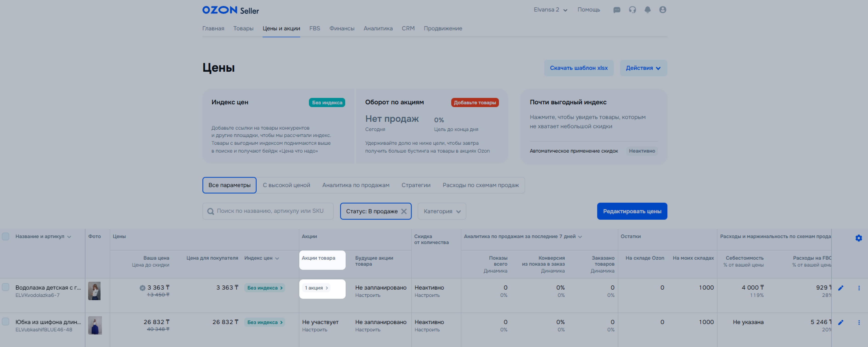Open Без индекса badge for Юбка row

[265, 322]
